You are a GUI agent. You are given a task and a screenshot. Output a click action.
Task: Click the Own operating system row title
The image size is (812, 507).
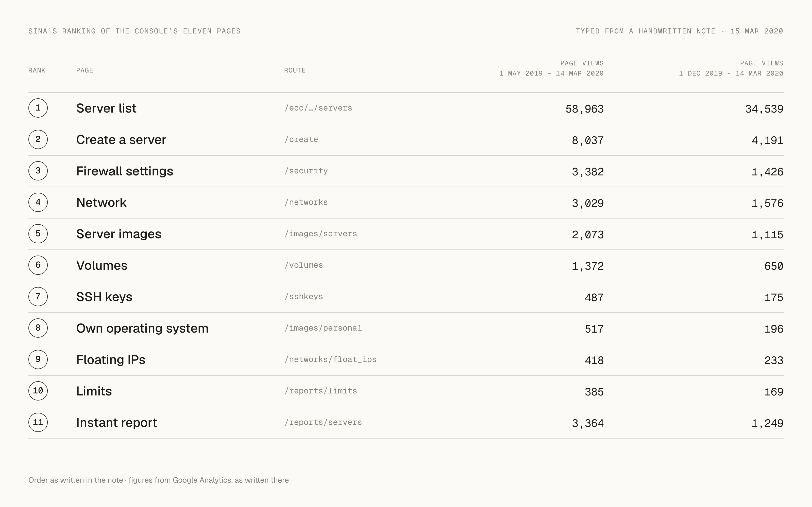coord(142,328)
